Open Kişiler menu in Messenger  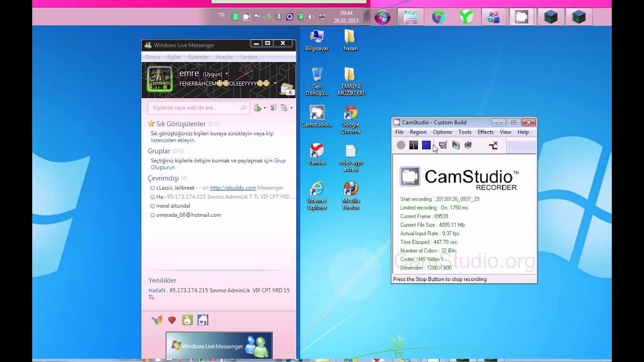[x=174, y=57]
